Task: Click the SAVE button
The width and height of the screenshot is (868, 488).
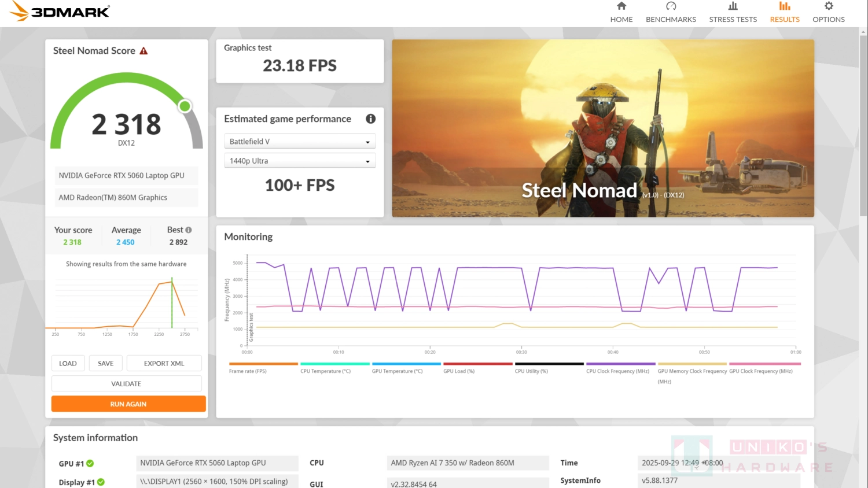Action: pyautogui.click(x=106, y=363)
